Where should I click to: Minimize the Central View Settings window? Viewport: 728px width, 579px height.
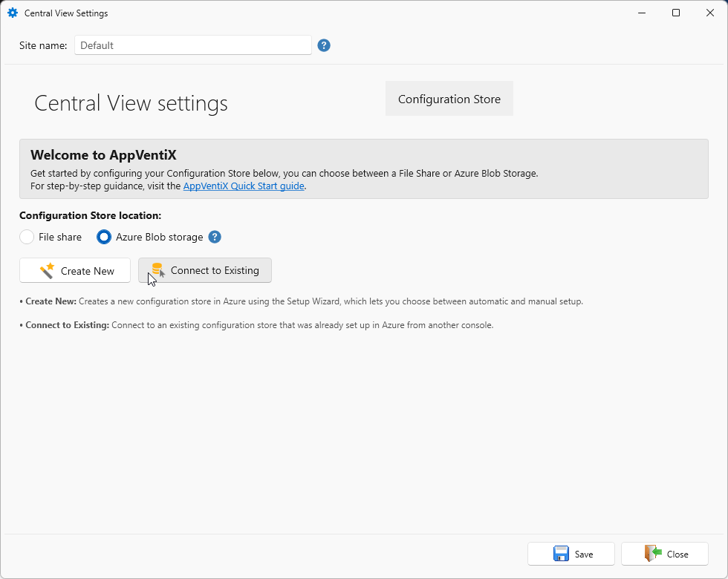(x=642, y=13)
